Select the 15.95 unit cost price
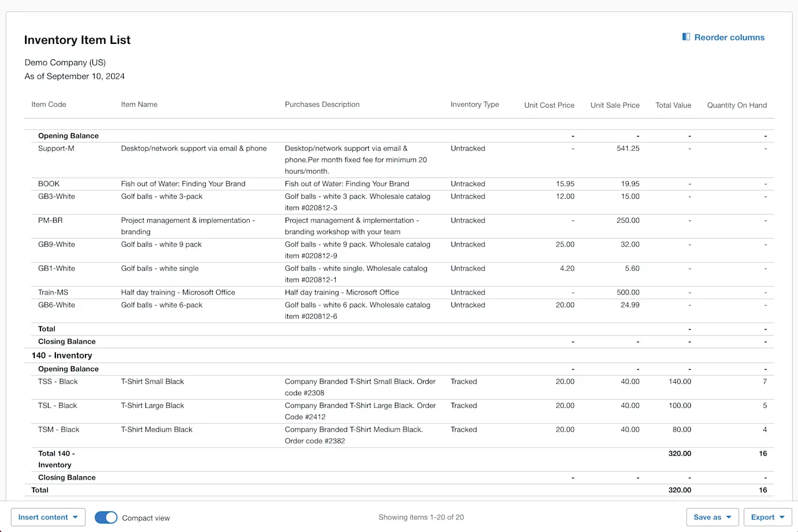This screenshot has height=532, width=798. click(x=565, y=183)
